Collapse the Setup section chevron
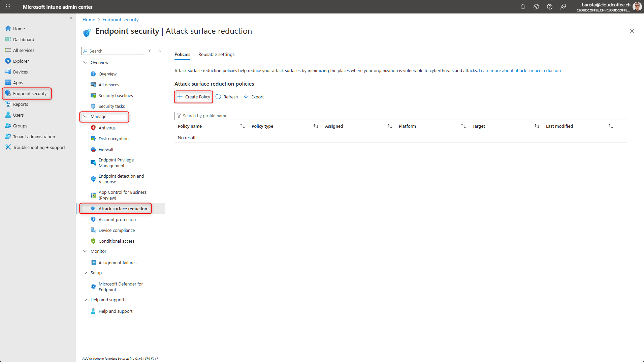This screenshot has width=644, height=362. click(x=85, y=273)
